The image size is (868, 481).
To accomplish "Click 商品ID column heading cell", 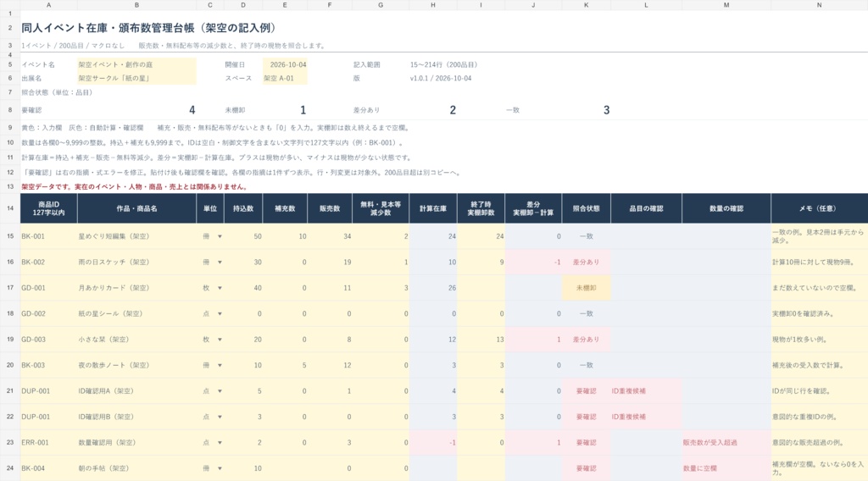I will pos(48,208).
